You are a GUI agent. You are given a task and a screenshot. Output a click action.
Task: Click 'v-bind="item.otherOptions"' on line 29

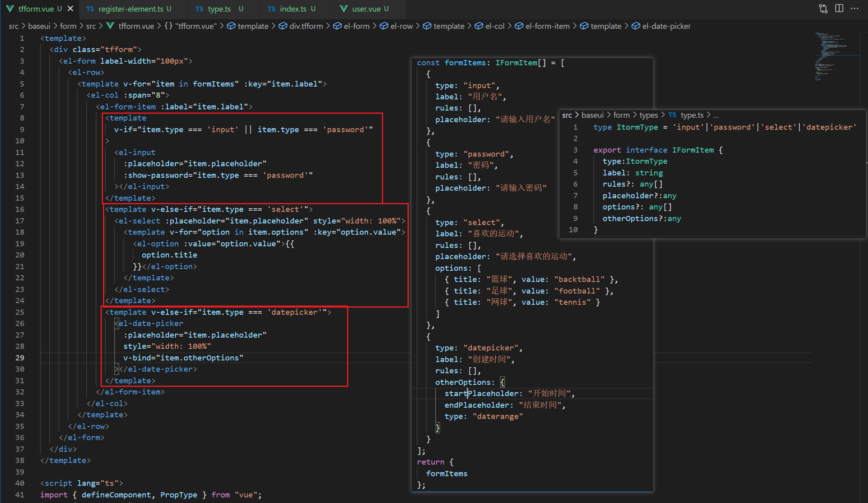183,358
